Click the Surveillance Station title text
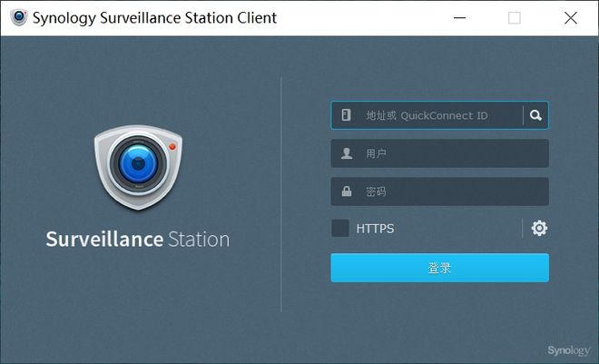Screen dimensions: 599x364 pos(138,240)
